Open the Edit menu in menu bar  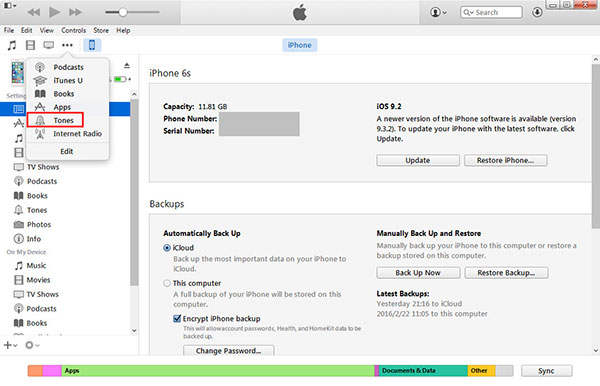[26, 30]
